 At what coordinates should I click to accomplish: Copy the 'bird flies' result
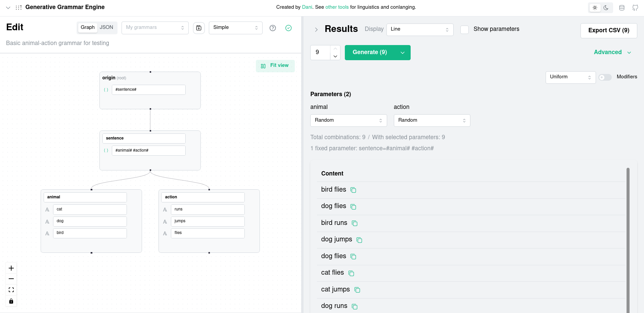353,190
